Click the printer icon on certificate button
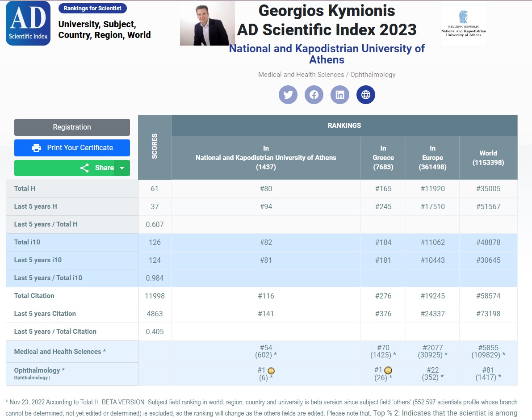 (x=36, y=148)
